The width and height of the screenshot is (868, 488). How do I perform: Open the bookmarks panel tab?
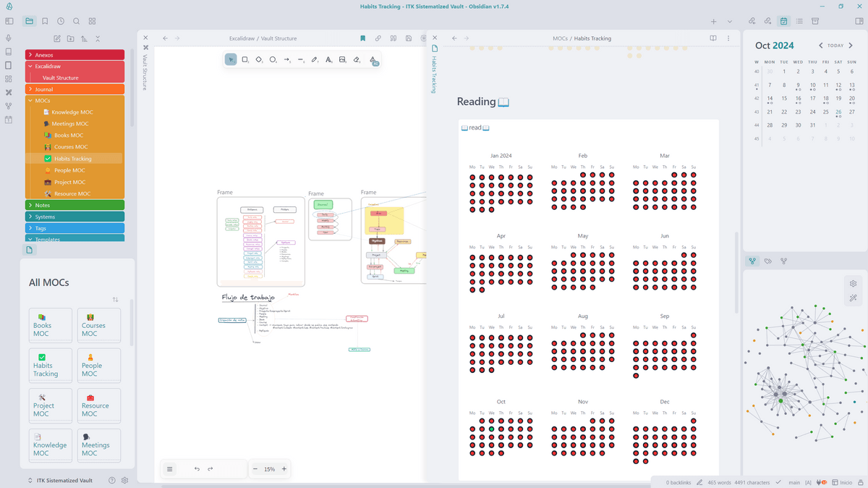tap(45, 22)
